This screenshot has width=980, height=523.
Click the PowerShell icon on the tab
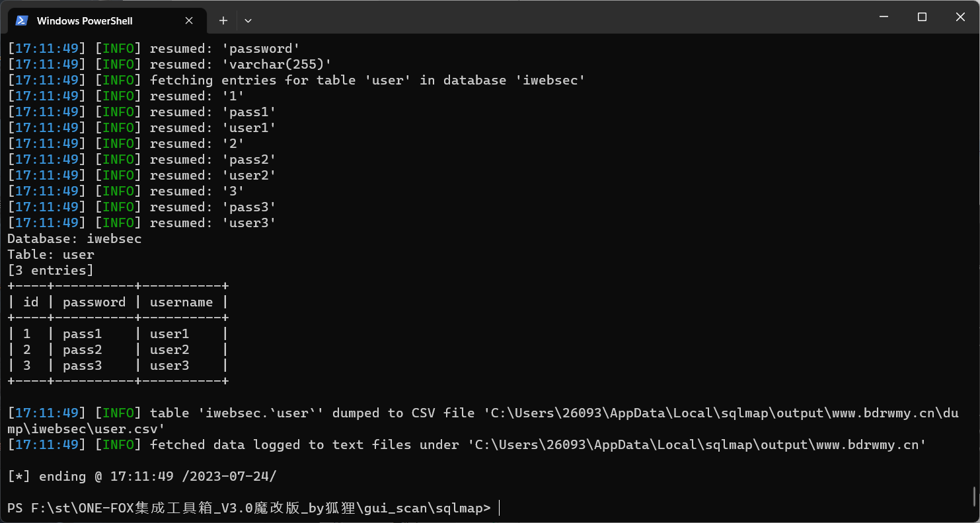coord(22,20)
